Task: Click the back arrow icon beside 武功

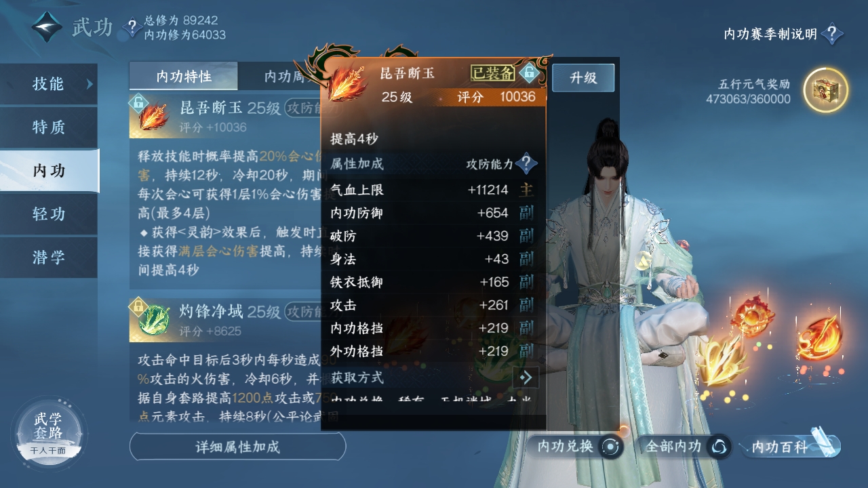Action: point(47,27)
